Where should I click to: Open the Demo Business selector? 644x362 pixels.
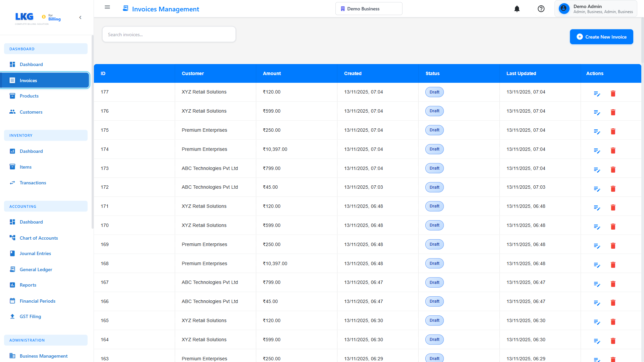click(x=369, y=8)
